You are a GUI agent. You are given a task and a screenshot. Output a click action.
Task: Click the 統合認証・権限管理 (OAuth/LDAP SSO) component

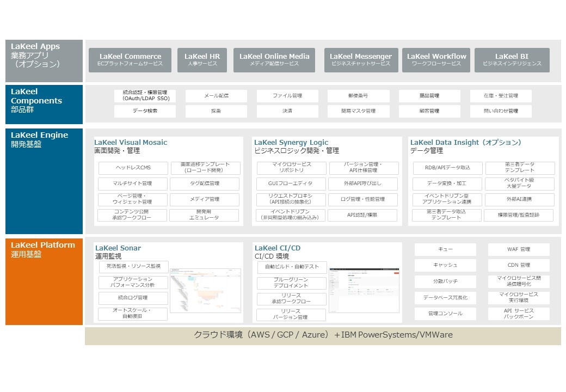(145, 96)
